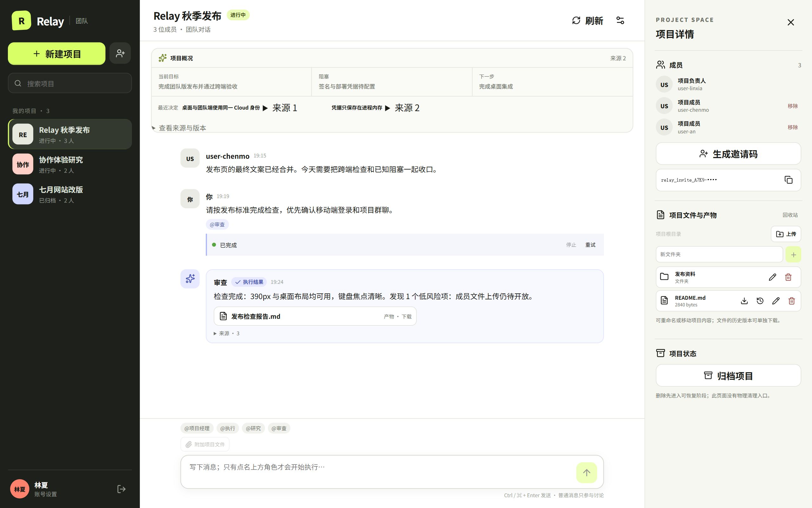Delete the README.md file

[x=791, y=301]
